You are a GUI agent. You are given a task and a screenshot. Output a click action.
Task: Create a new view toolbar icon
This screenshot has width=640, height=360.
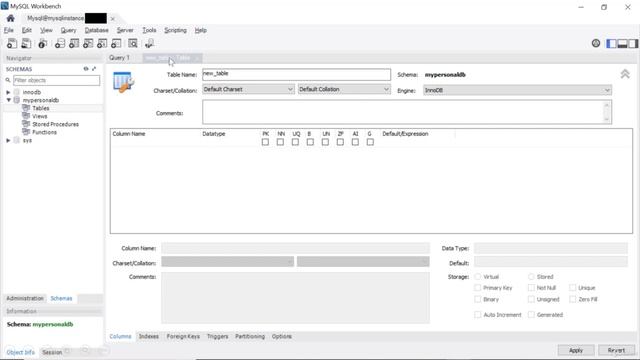[x=88, y=43]
